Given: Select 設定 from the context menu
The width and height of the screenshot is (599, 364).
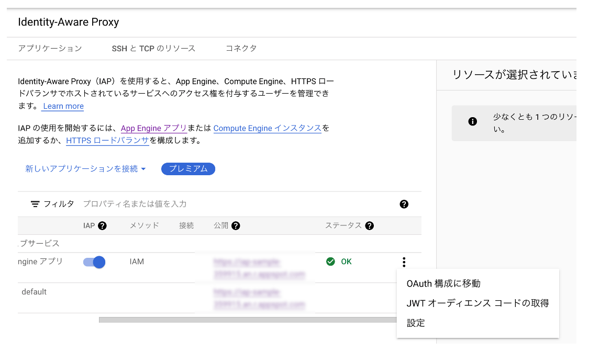Looking at the screenshot, I should (416, 323).
